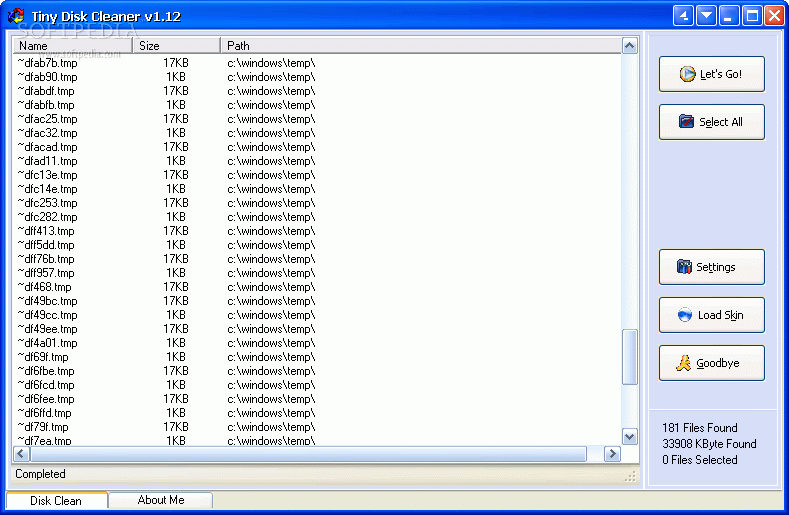Select file ~df49ee.tmp

pos(48,329)
